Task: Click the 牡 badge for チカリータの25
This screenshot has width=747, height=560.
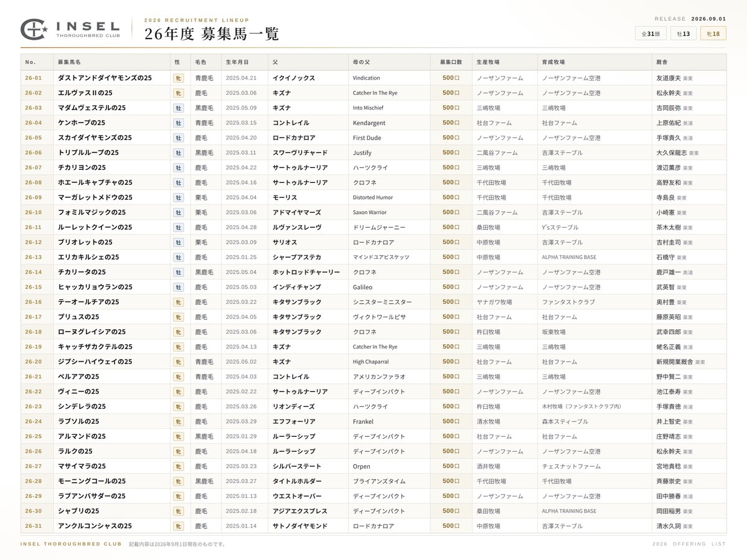Action: click(x=179, y=273)
